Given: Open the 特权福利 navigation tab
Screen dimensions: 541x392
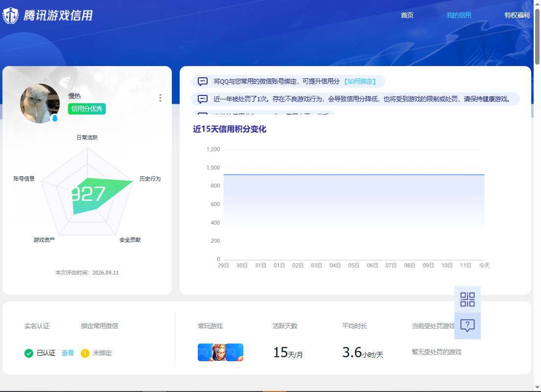Looking at the screenshot, I should [517, 15].
